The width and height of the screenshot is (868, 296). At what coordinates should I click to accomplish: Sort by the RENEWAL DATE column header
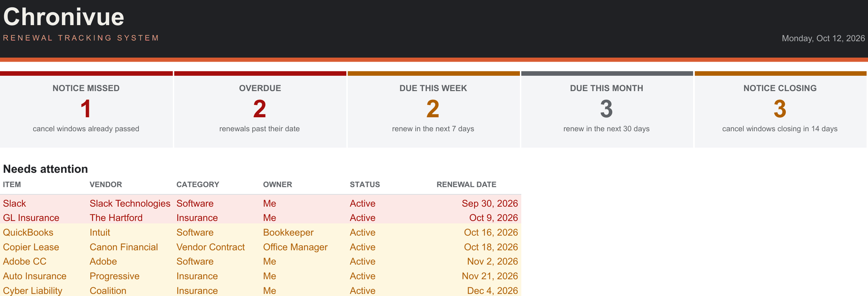(466, 184)
